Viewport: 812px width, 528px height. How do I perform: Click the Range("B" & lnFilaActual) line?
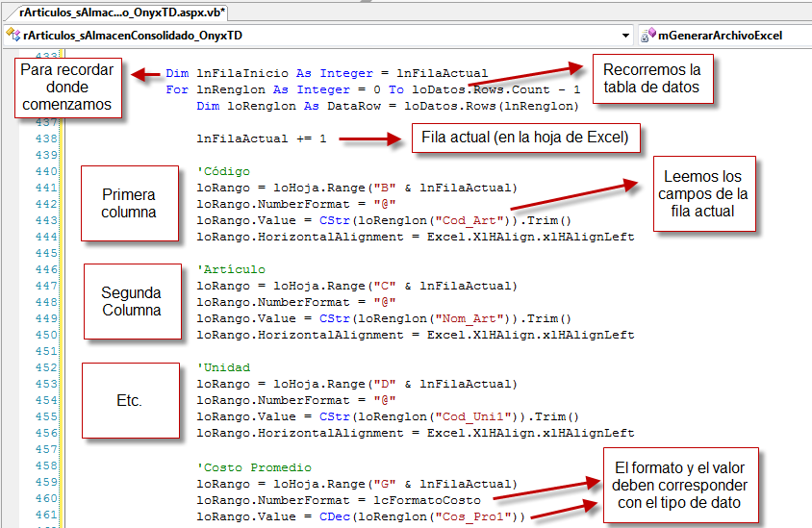coord(357,188)
